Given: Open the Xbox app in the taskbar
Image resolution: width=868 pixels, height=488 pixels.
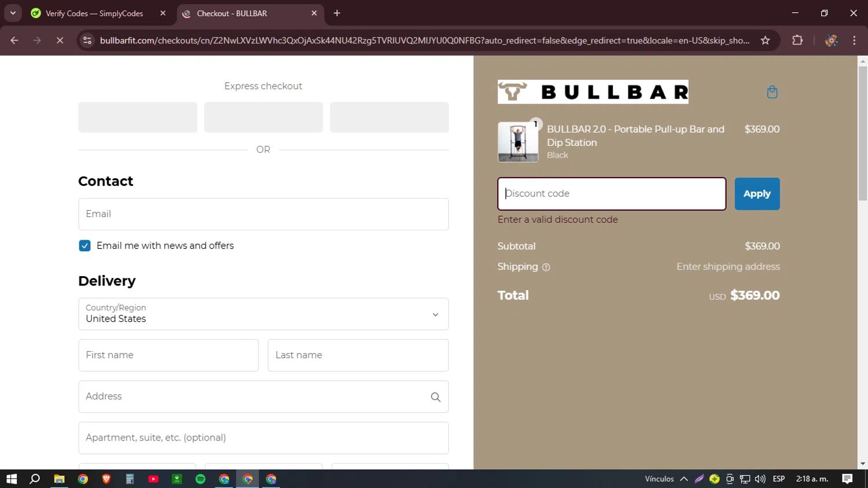Looking at the screenshot, I should pyautogui.click(x=177, y=479).
